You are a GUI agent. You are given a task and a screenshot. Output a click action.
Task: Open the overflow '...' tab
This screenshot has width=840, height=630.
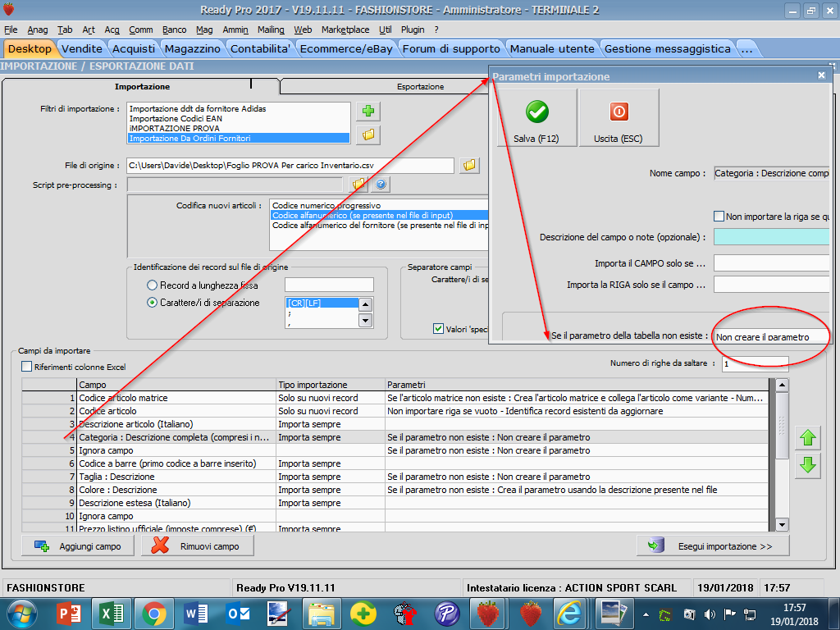(747, 48)
